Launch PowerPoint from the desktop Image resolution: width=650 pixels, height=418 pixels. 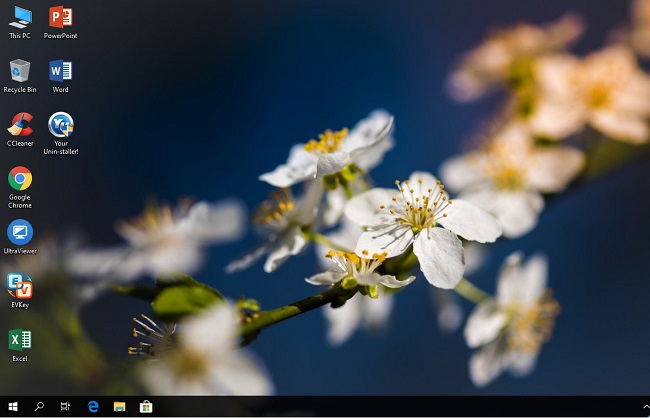point(60,18)
